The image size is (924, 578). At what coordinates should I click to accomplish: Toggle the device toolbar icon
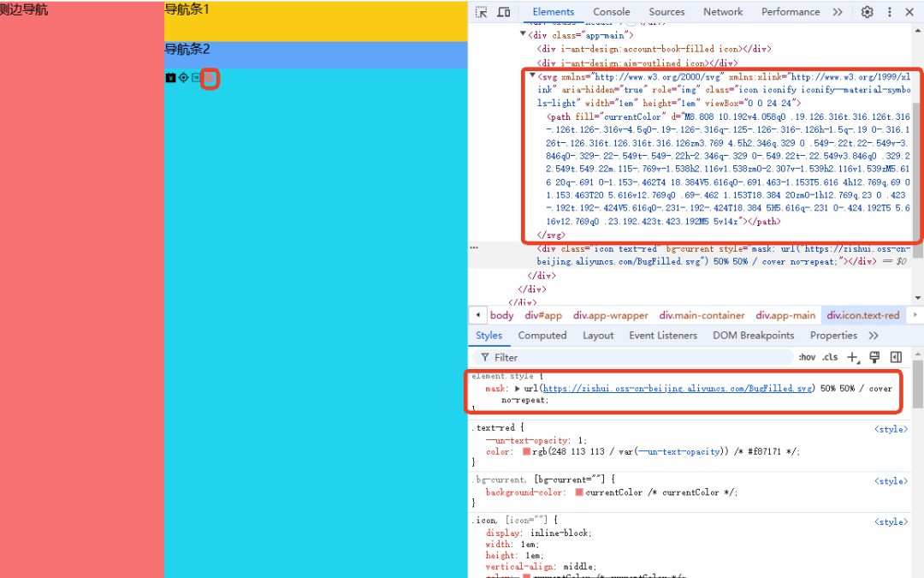tap(504, 12)
